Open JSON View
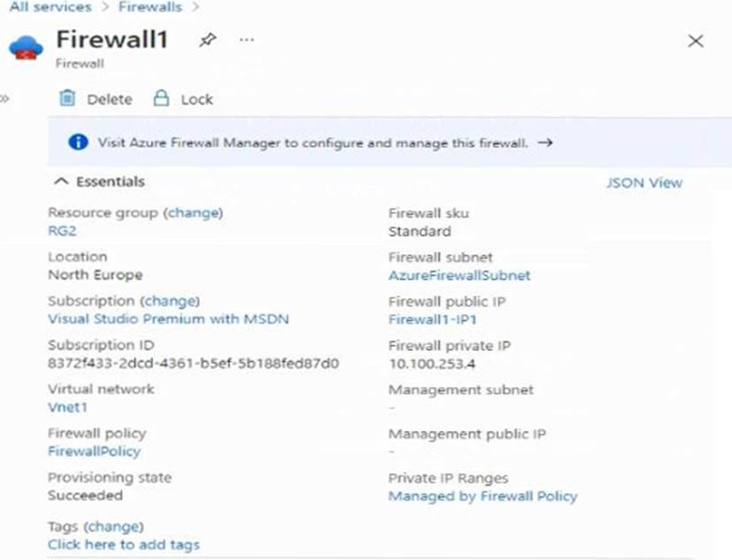This screenshot has width=732, height=560. pyautogui.click(x=643, y=182)
